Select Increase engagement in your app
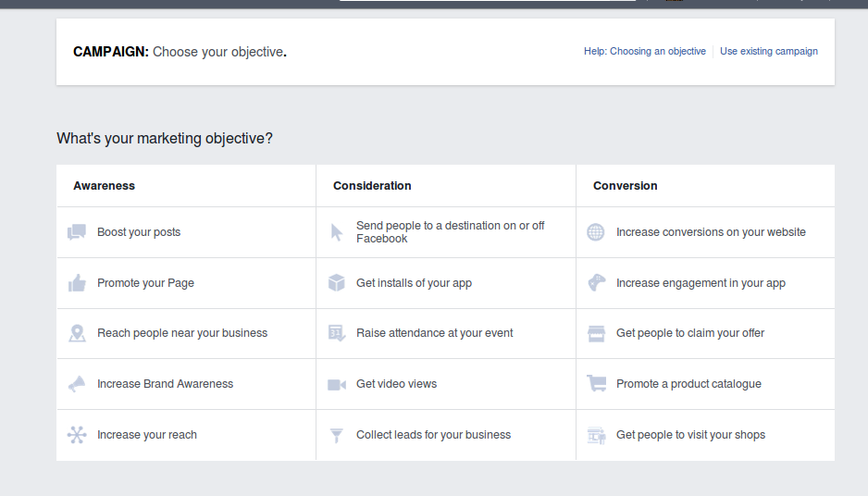This screenshot has width=868, height=496. click(x=701, y=283)
